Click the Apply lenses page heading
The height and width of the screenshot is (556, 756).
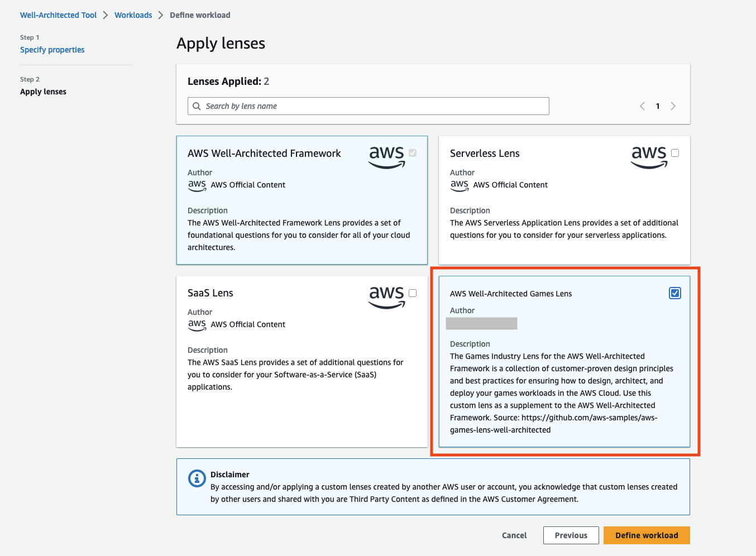click(x=221, y=44)
